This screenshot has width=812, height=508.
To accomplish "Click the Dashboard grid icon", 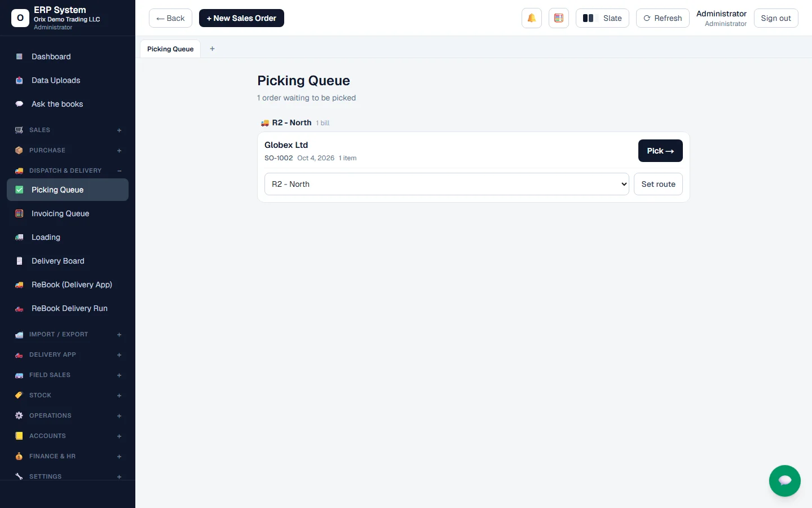I will (x=19, y=56).
